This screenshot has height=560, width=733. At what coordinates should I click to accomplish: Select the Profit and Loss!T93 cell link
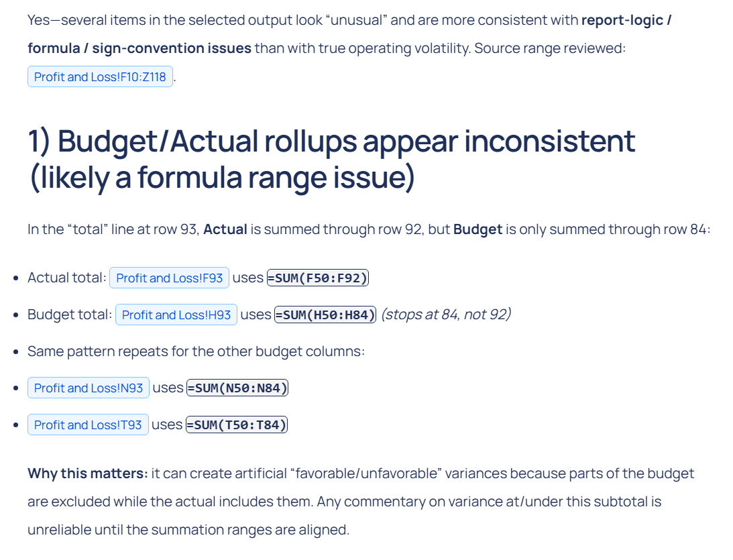(x=88, y=425)
